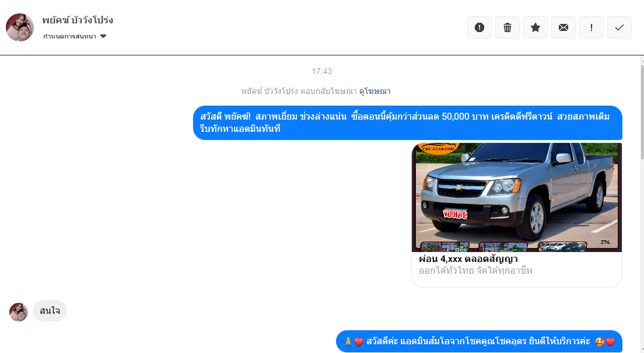Screen dimensions: 644x353
Task: Mark conversation unread with envelope icon
Action: pos(563,27)
